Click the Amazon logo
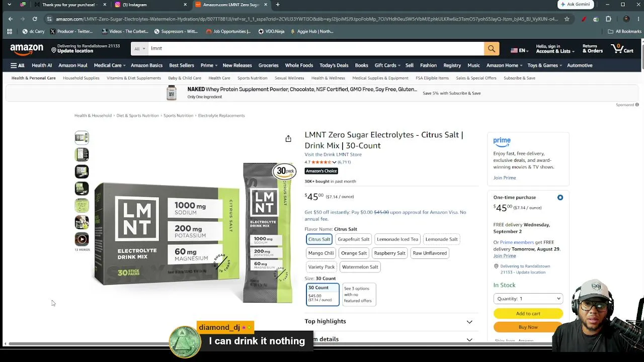Image resolution: width=644 pixels, height=362 pixels. [27, 49]
